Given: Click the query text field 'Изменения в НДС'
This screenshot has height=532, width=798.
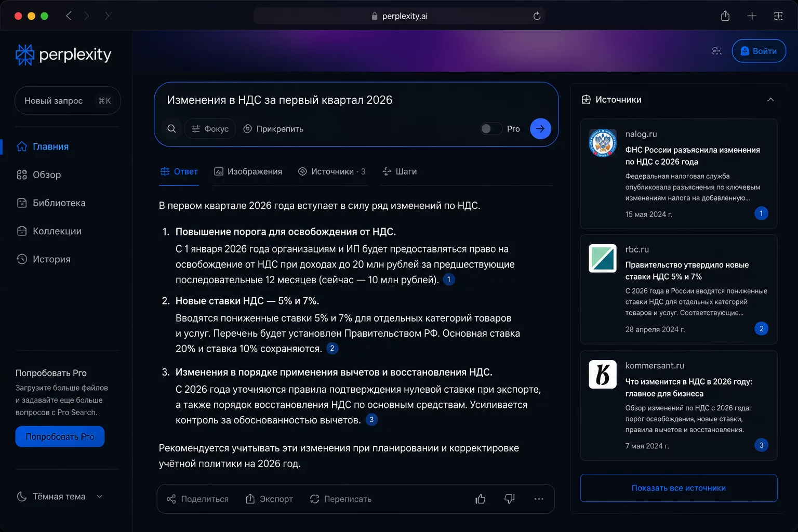Looking at the screenshot, I should (280, 100).
